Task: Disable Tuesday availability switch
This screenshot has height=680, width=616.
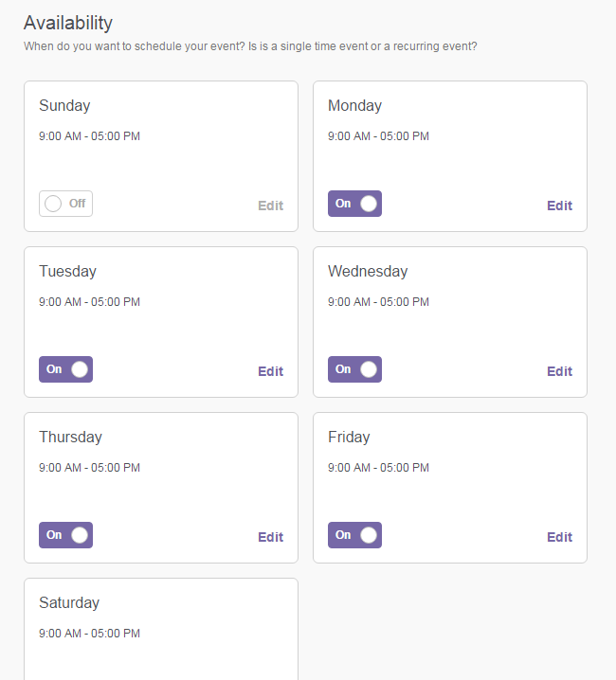Action: [65, 369]
